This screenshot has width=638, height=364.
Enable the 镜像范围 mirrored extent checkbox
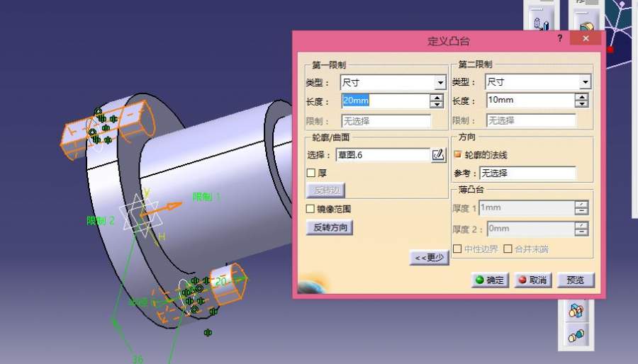(x=310, y=209)
